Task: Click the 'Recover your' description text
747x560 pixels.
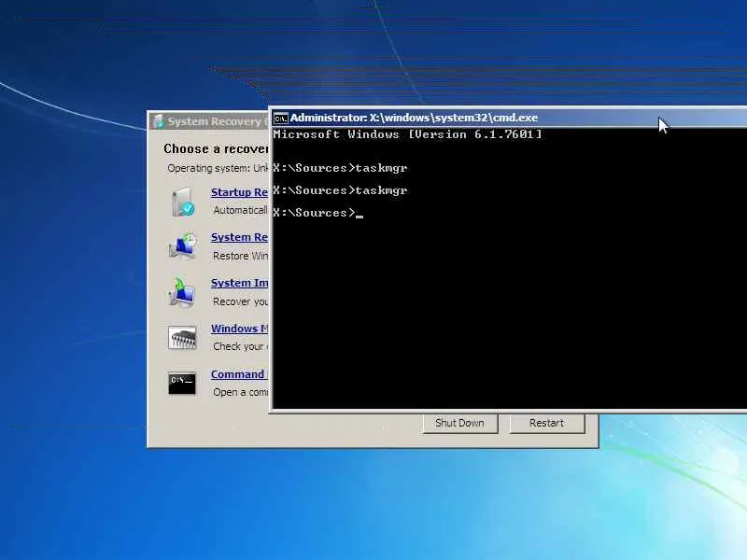Action: (x=240, y=301)
